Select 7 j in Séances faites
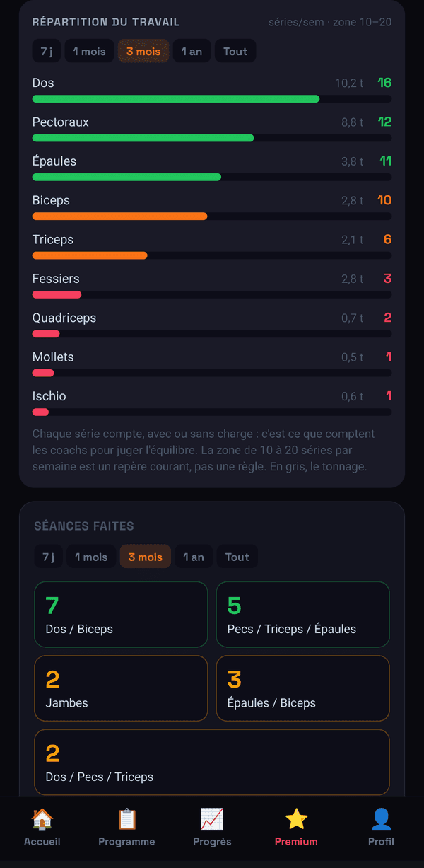The height and width of the screenshot is (868, 424). click(48, 557)
